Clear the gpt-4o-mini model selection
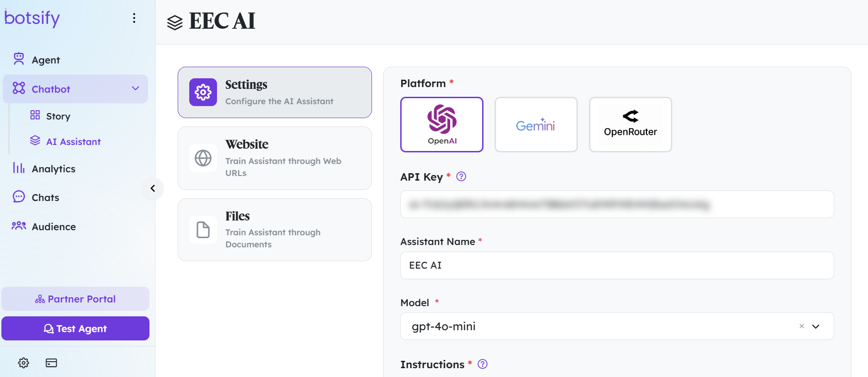 tap(802, 326)
